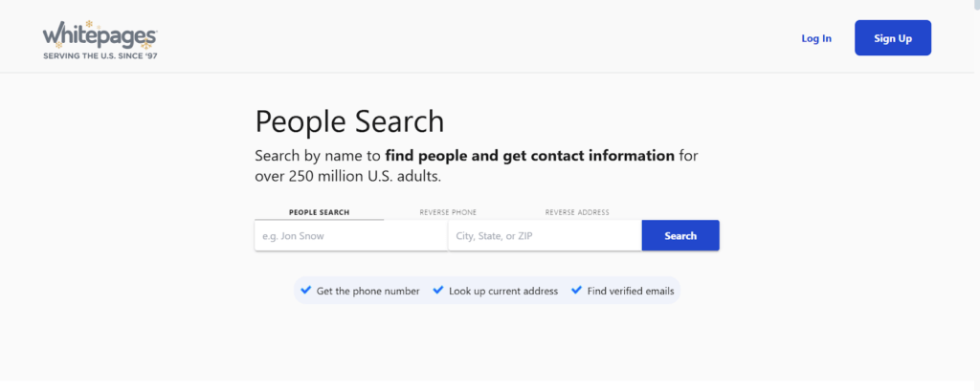Focus the name field showing e.g. Jon Snow
The height and width of the screenshot is (391, 980).
[350, 235]
